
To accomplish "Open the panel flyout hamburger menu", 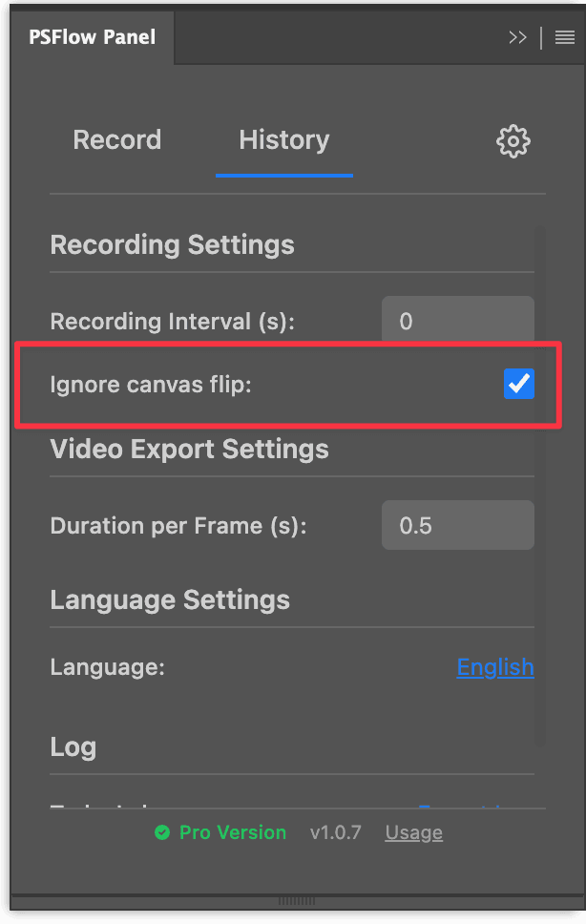I will pos(564,37).
